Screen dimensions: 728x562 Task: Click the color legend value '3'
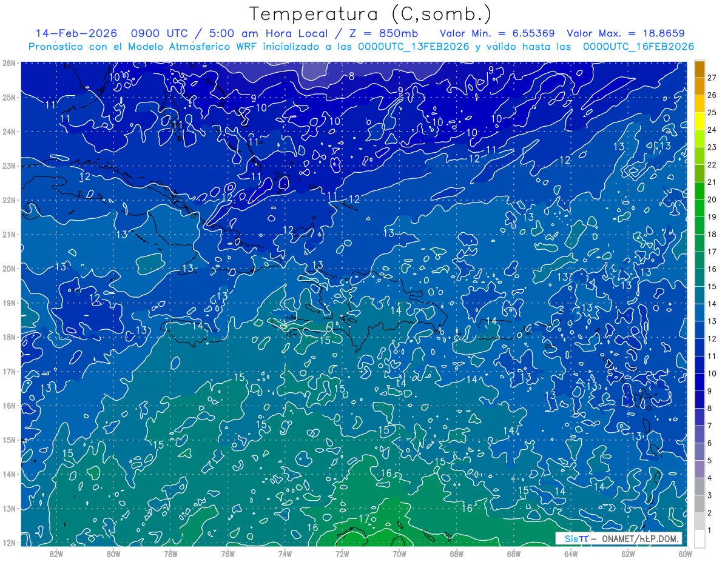(x=709, y=495)
